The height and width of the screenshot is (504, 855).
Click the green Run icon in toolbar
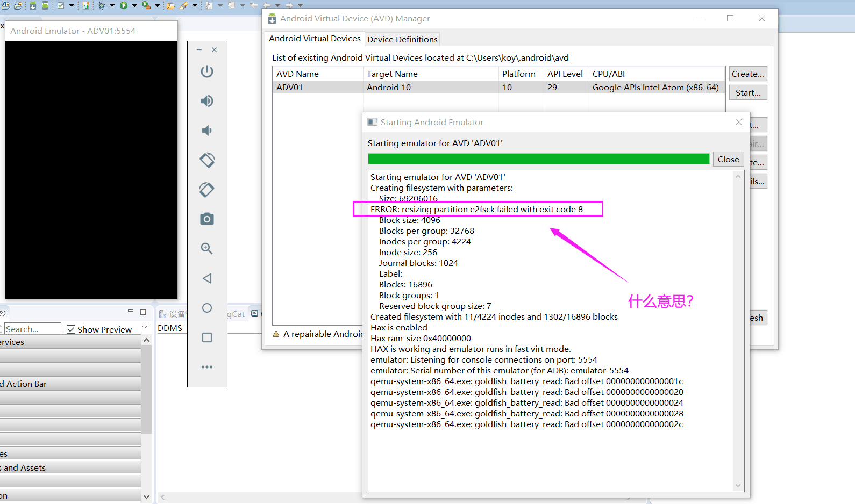(124, 5)
